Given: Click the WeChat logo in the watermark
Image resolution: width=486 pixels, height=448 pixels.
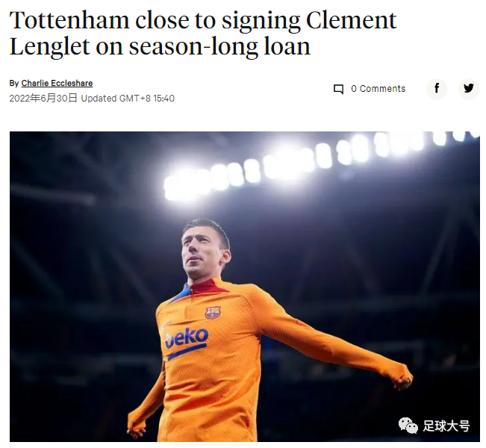Looking at the screenshot, I should (x=408, y=426).
